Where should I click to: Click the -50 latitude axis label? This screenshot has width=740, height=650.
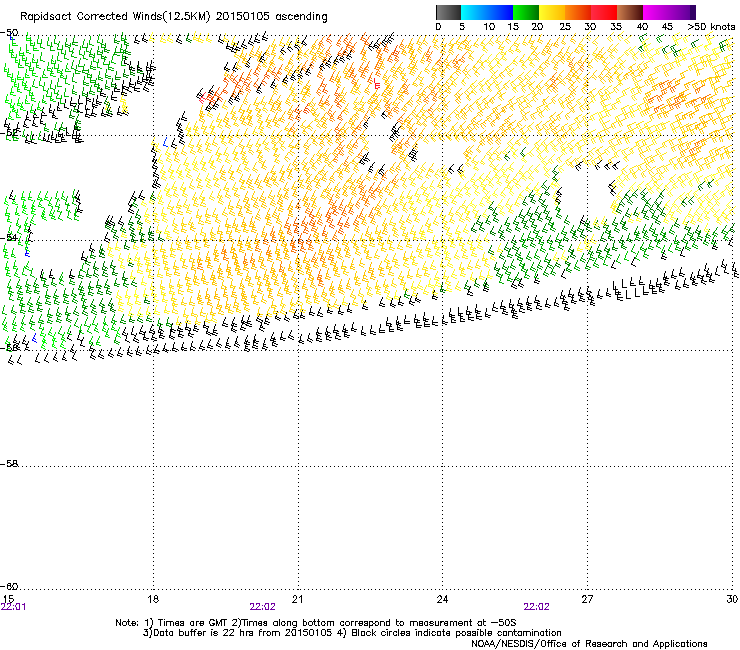9,33
